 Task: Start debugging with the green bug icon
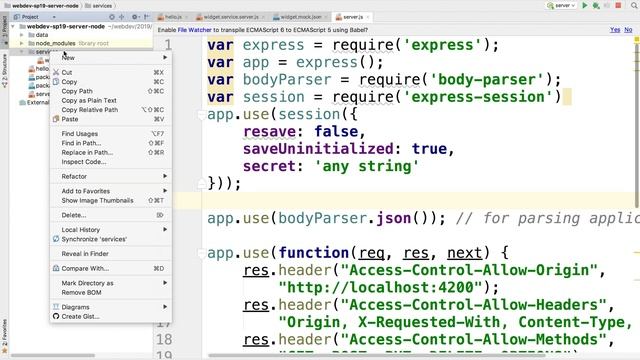coord(596,5)
